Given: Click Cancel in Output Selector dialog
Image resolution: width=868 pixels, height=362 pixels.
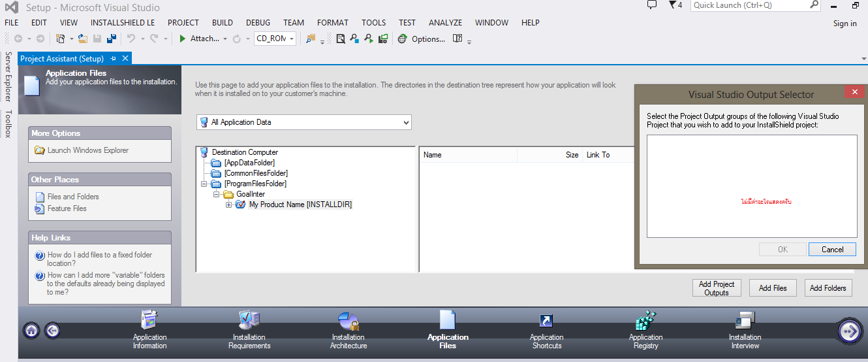Looking at the screenshot, I should click(x=832, y=249).
